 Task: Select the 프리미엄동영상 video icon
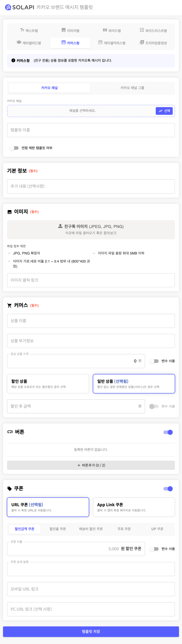142,42
